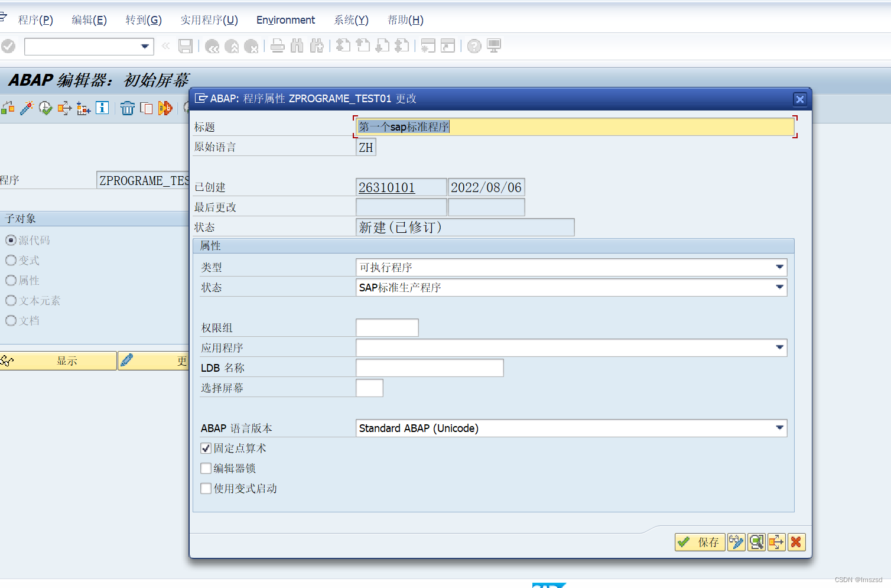Check the 使用变式启动 checkbox
Image resolution: width=891 pixels, height=588 pixels.
tap(206, 489)
